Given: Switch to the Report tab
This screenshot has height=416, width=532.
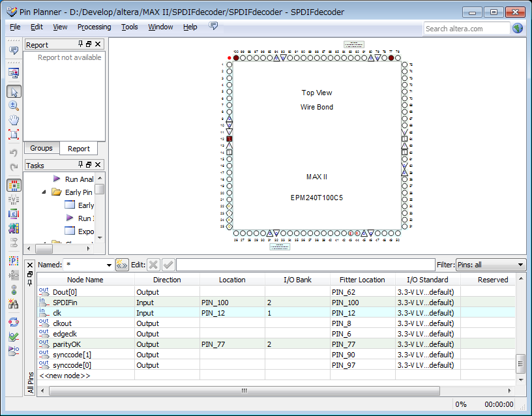Looking at the screenshot, I should pos(79,149).
